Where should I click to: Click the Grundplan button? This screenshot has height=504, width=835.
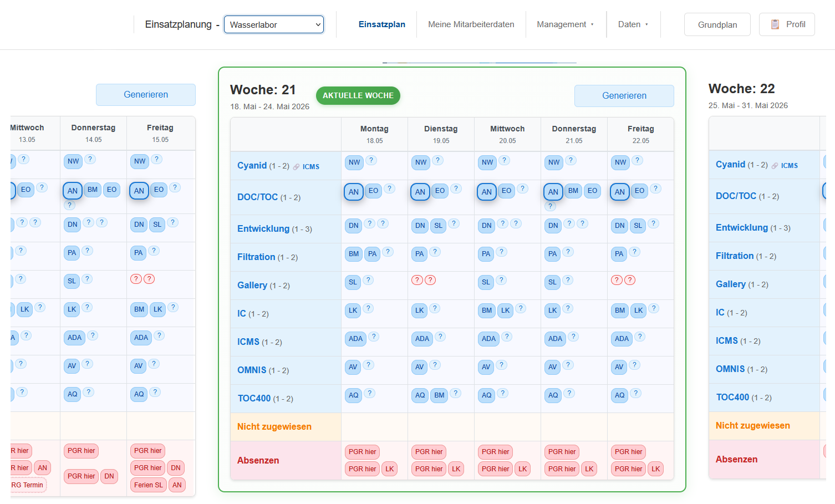(x=717, y=24)
